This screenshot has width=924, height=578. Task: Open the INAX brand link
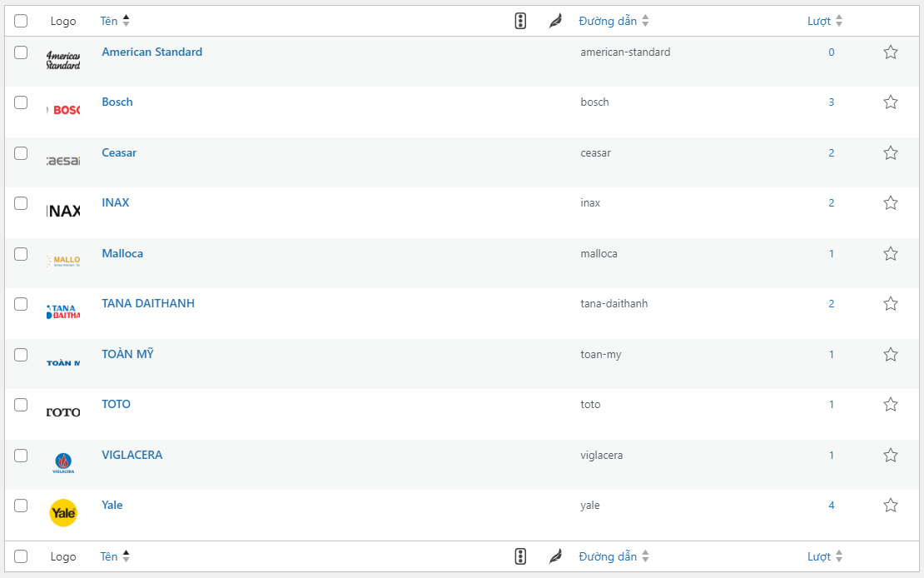(116, 203)
